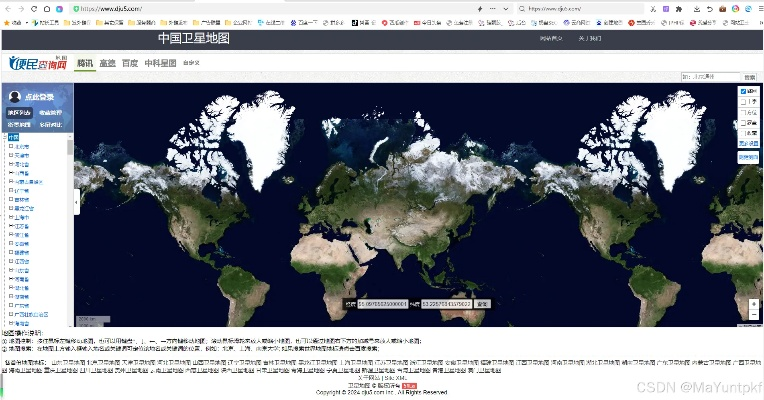
Task: Click the scissors screenshot icon in browser toolbar
Action: point(653,9)
